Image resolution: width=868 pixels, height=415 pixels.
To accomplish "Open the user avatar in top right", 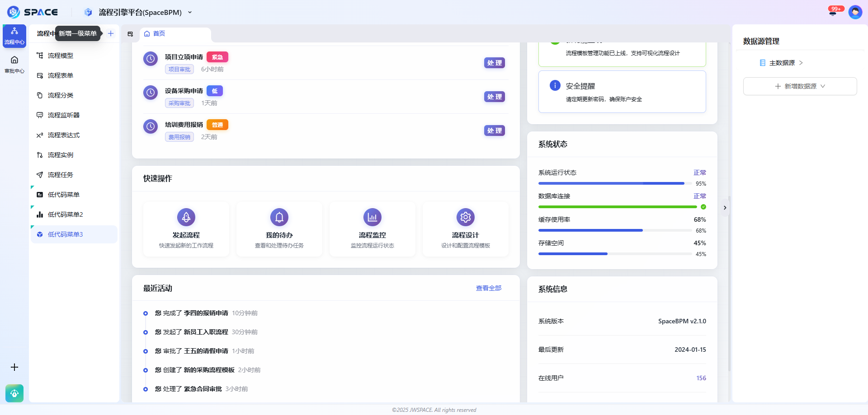I will click(x=855, y=12).
